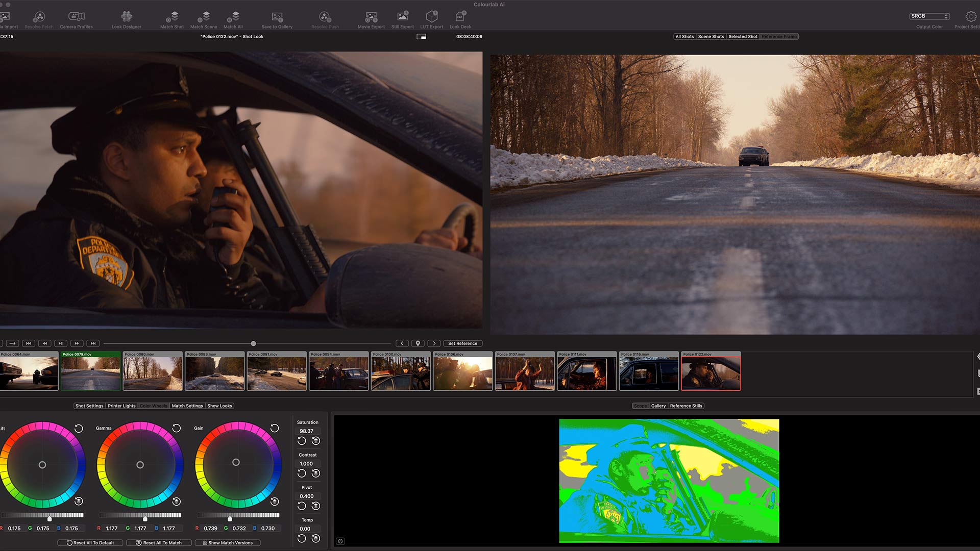This screenshot has width=980, height=551.
Task: Reset Contrast to default
Action: [302, 473]
